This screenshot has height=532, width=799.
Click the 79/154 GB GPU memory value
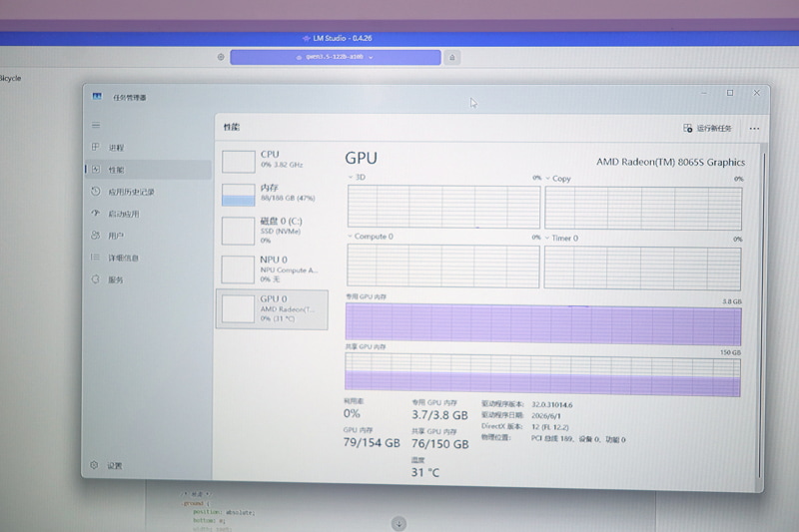[x=372, y=443]
